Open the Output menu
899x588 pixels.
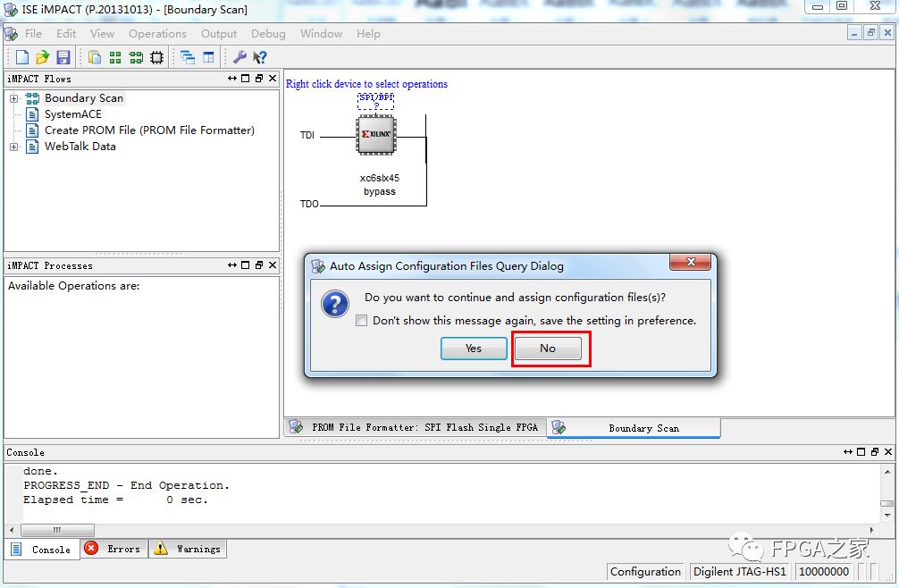pyautogui.click(x=219, y=34)
